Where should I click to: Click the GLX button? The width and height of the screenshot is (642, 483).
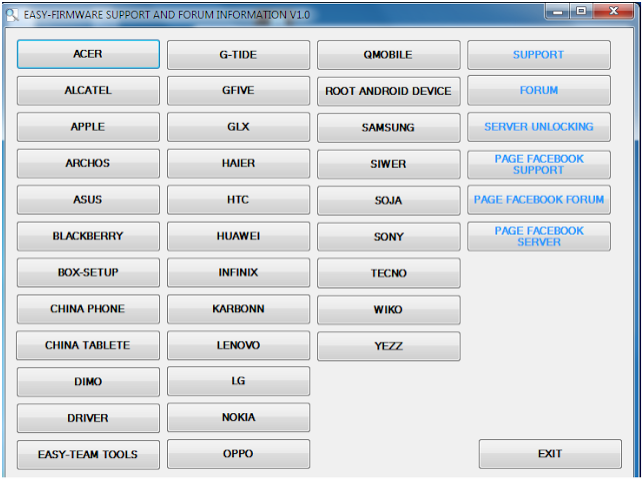[238, 127]
